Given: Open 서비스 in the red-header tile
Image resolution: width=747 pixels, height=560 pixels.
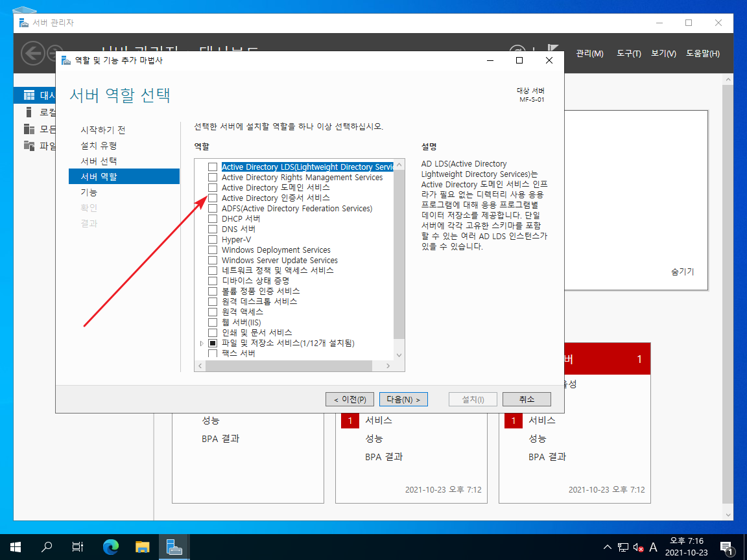Looking at the screenshot, I should point(542,421).
